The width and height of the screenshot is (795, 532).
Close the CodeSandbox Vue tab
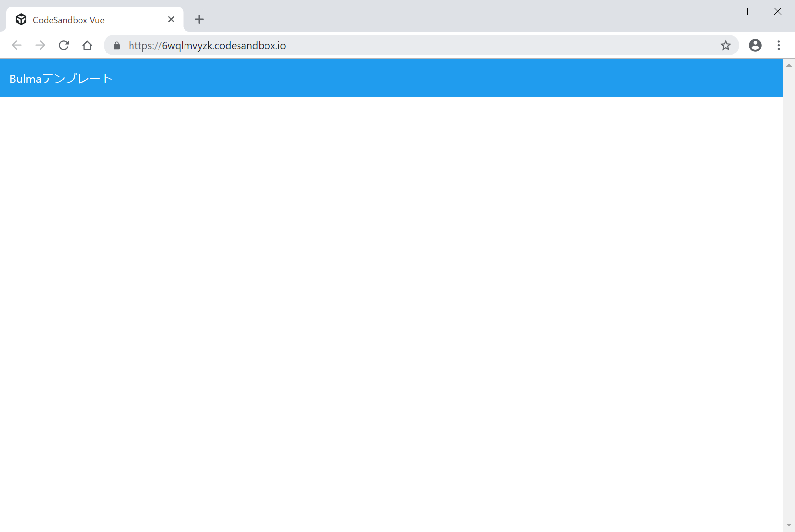(171, 20)
